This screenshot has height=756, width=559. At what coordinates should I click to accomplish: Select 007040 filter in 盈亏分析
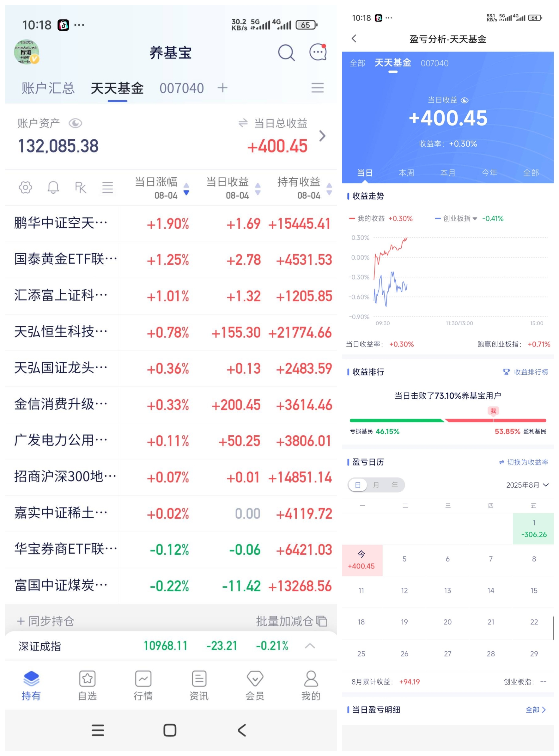tap(434, 63)
